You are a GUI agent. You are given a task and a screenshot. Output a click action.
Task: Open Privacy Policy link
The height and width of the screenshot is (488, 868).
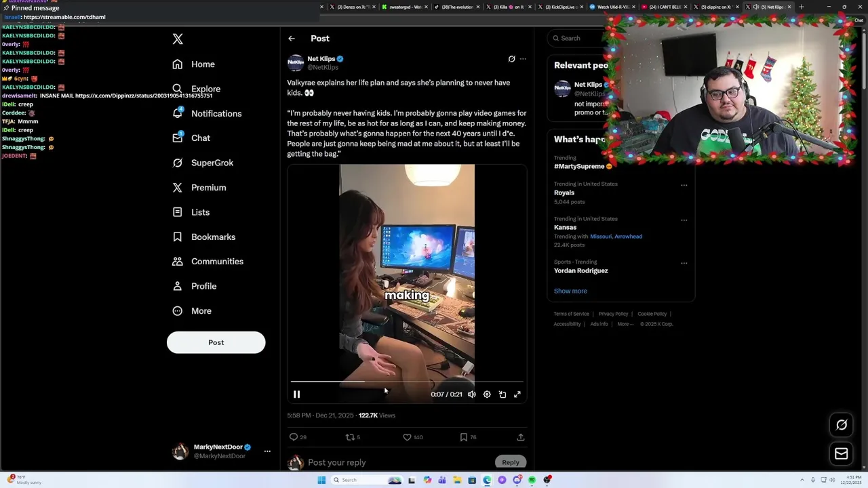(613, 314)
